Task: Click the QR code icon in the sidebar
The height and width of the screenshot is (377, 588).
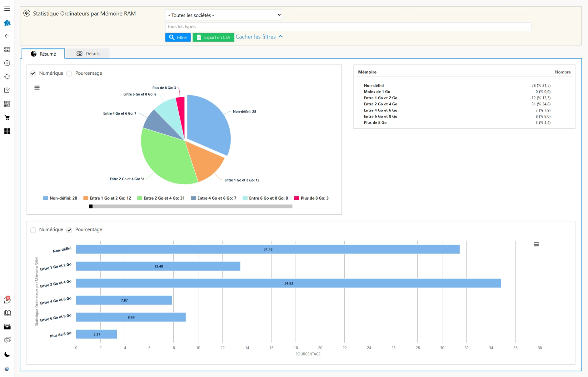Action: coord(7,104)
